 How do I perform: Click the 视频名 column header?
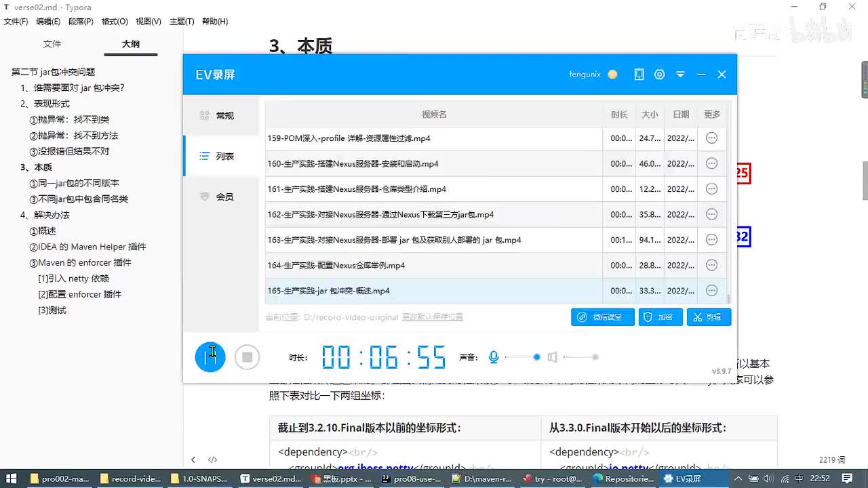pyautogui.click(x=434, y=115)
